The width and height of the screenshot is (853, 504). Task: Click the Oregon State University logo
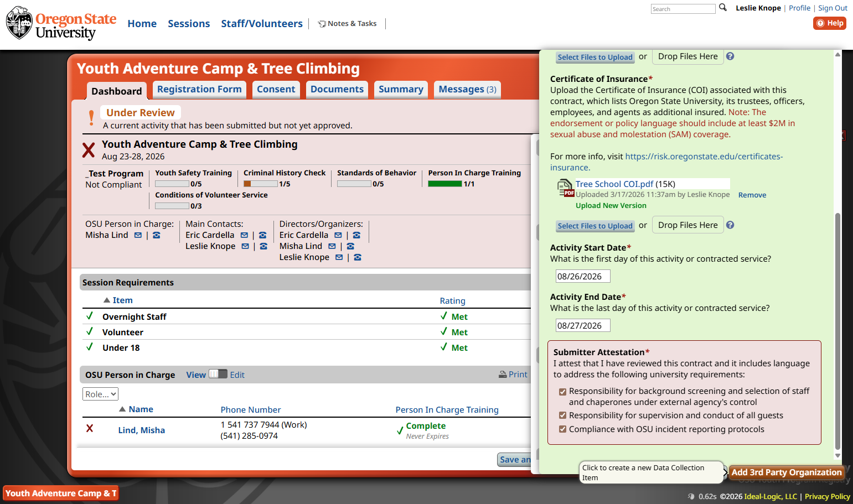pyautogui.click(x=61, y=24)
